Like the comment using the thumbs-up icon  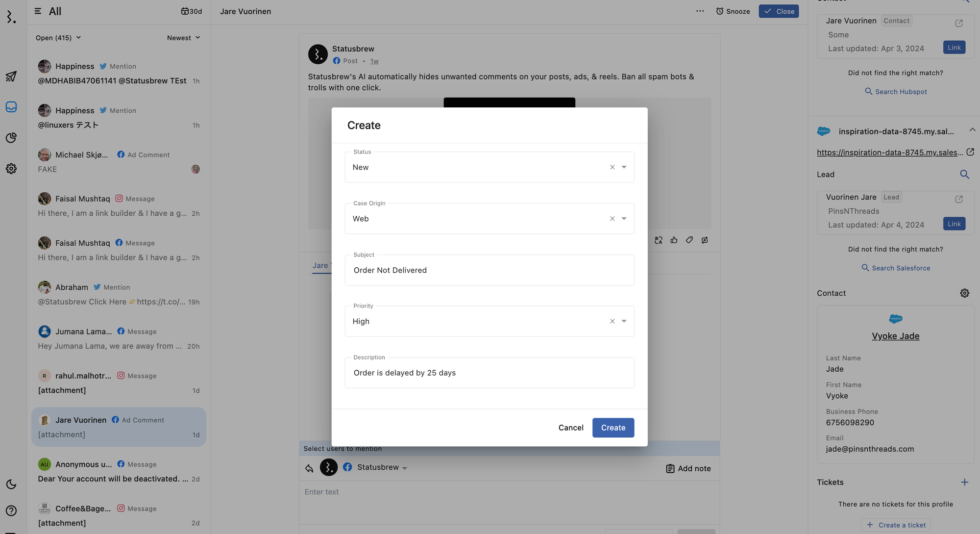pos(674,240)
